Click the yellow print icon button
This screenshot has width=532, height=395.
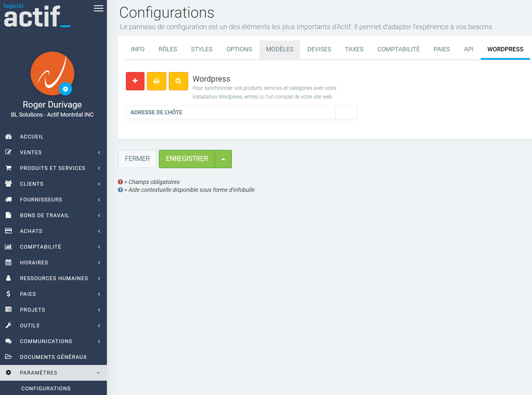coord(156,81)
